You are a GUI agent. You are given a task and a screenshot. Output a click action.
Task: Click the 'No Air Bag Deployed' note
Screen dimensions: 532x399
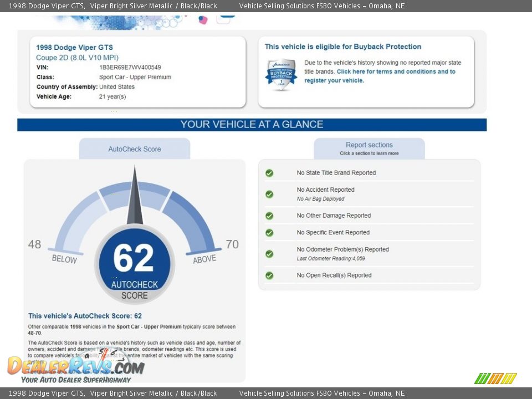click(320, 199)
